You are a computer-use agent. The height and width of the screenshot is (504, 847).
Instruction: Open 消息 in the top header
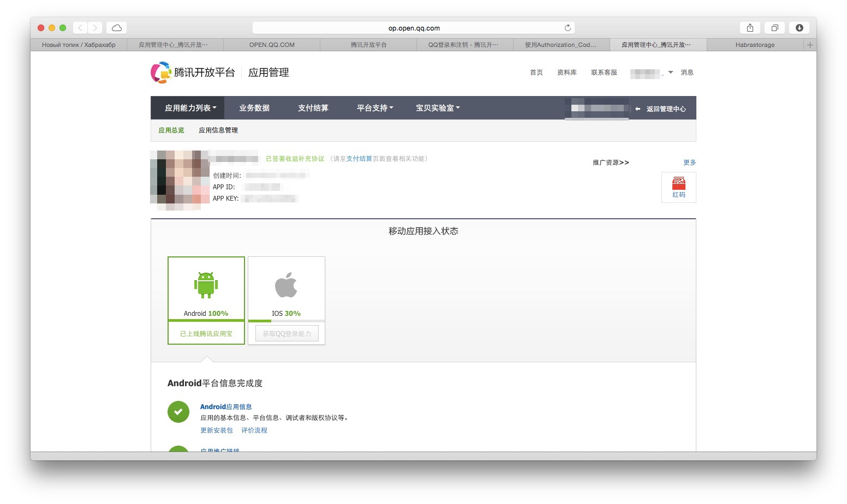(687, 73)
